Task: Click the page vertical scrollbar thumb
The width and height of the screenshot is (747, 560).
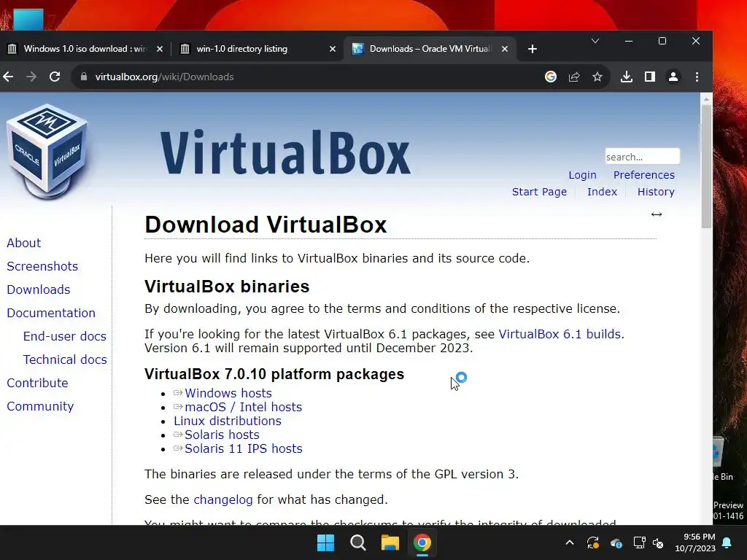Action: coord(706,167)
